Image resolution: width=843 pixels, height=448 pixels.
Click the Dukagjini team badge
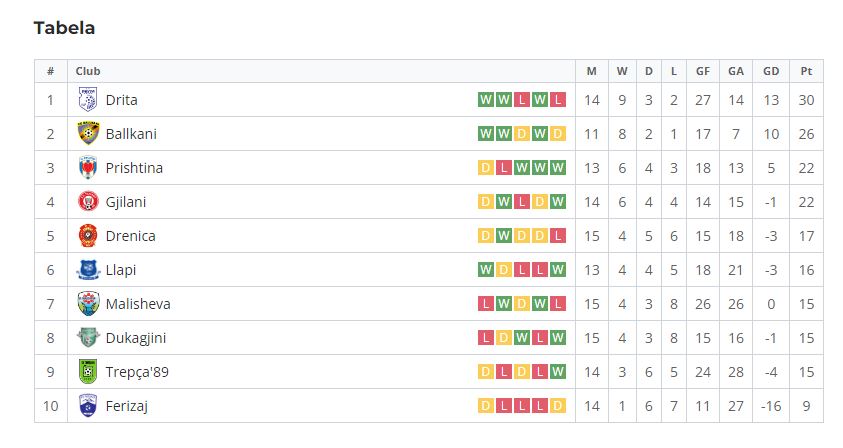point(88,337)
